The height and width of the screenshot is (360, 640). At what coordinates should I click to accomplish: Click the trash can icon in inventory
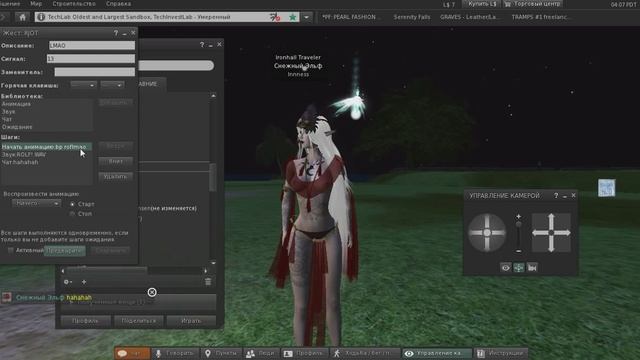coord(208,282)
